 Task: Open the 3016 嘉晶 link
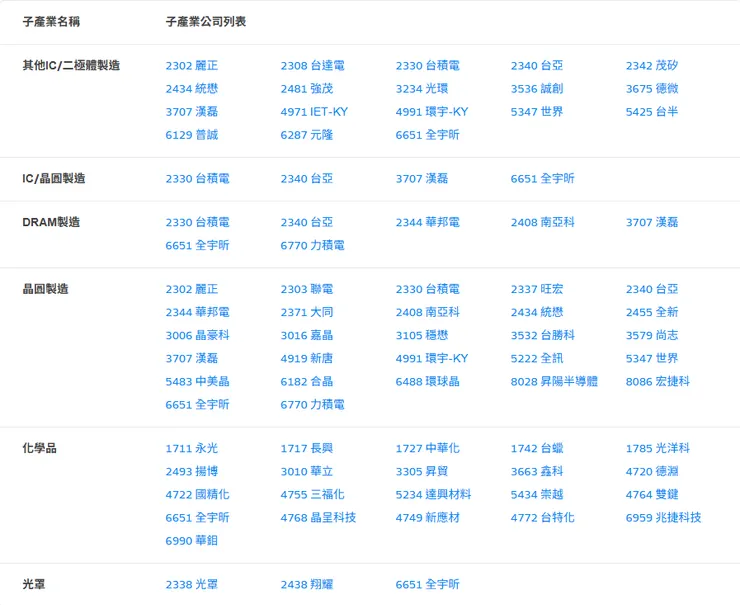pos(307,336)
